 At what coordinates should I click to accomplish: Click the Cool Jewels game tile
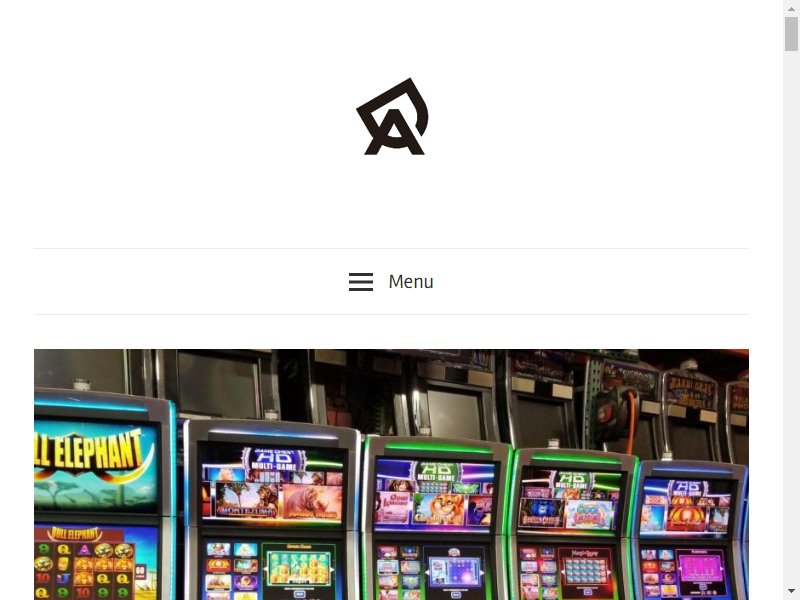click(x=589, y=514)
